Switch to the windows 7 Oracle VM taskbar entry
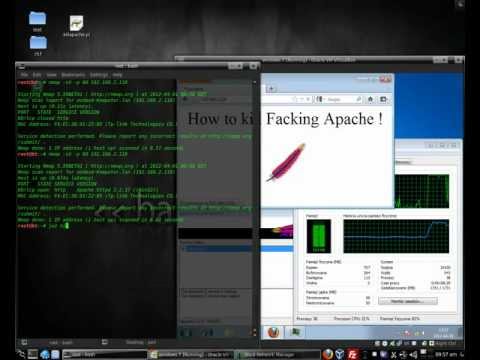Image resolution: width=480 pixels, height=360 pixels. click(192, 354)
